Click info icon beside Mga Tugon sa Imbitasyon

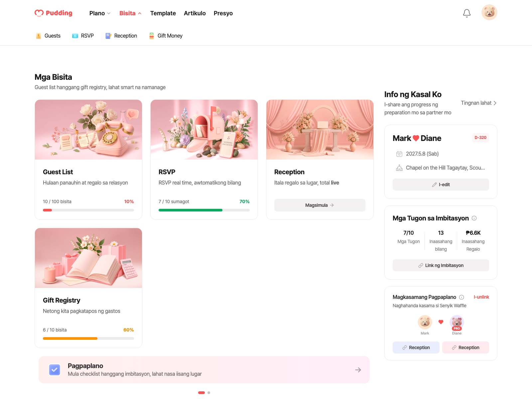pyautogui.click(x=474, y=218)
